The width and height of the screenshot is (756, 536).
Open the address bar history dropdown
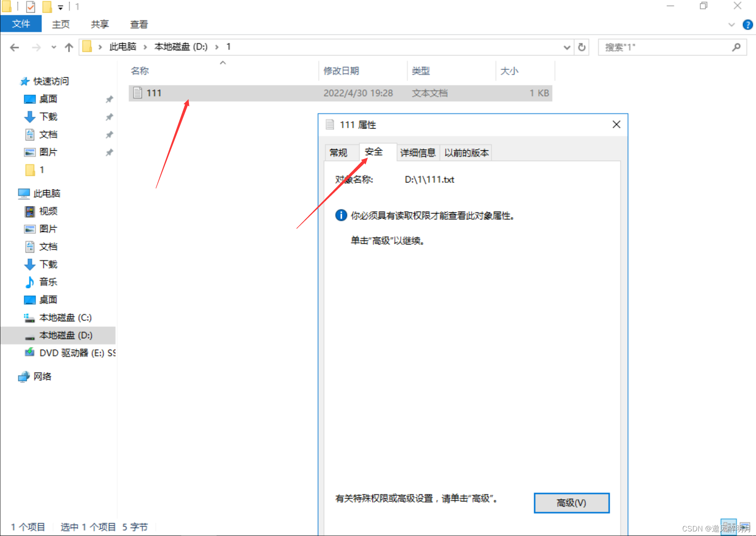coord(567,47)
